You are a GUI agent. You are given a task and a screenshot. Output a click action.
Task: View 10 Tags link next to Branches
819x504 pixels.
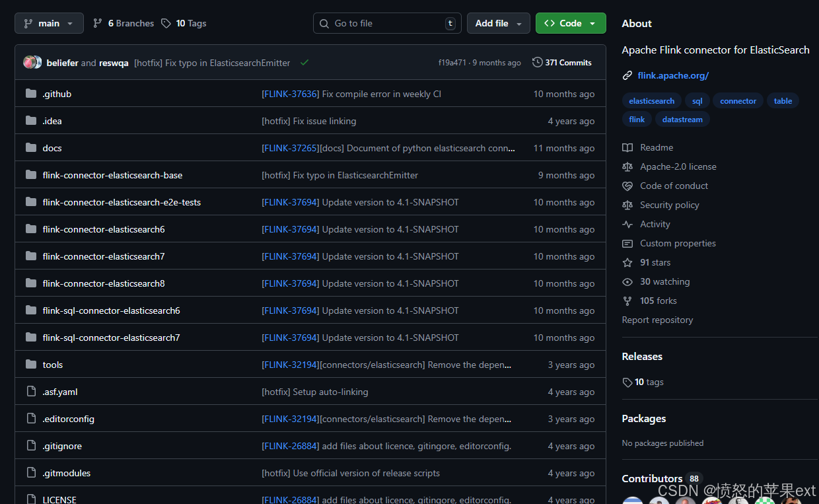click(x=184, y=23)
